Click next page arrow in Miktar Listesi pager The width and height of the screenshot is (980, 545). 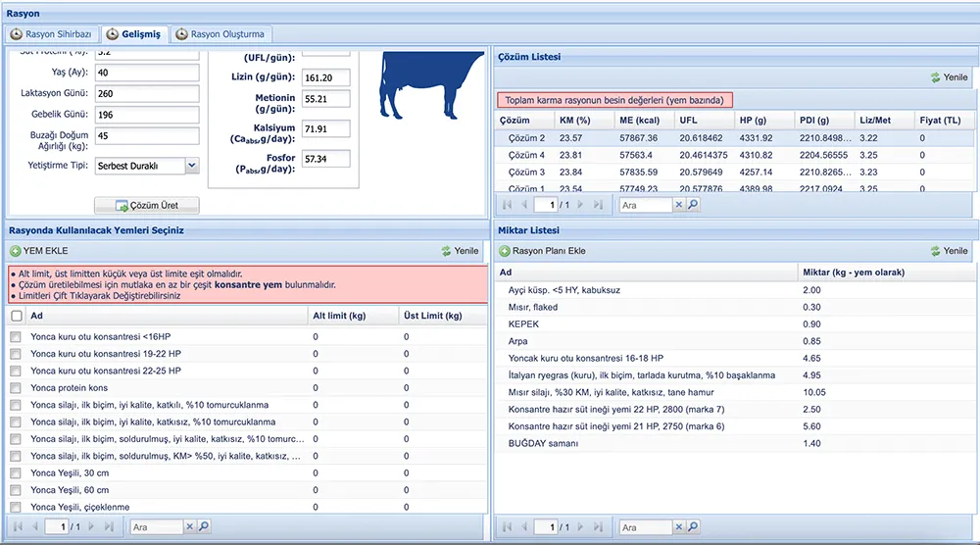(581, 527)
